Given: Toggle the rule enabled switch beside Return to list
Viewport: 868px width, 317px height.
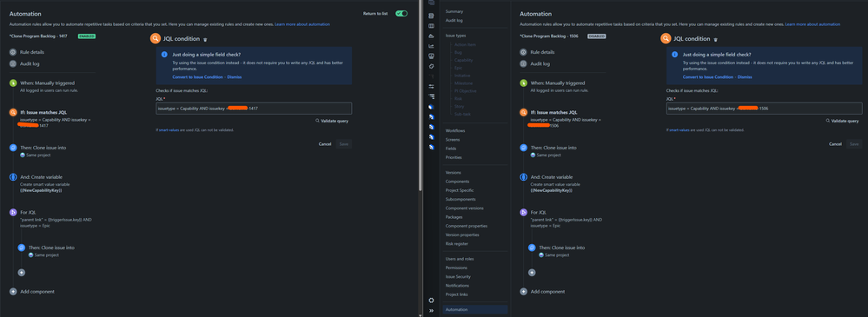Looking at the screenshot, I should tap(401, 13).
